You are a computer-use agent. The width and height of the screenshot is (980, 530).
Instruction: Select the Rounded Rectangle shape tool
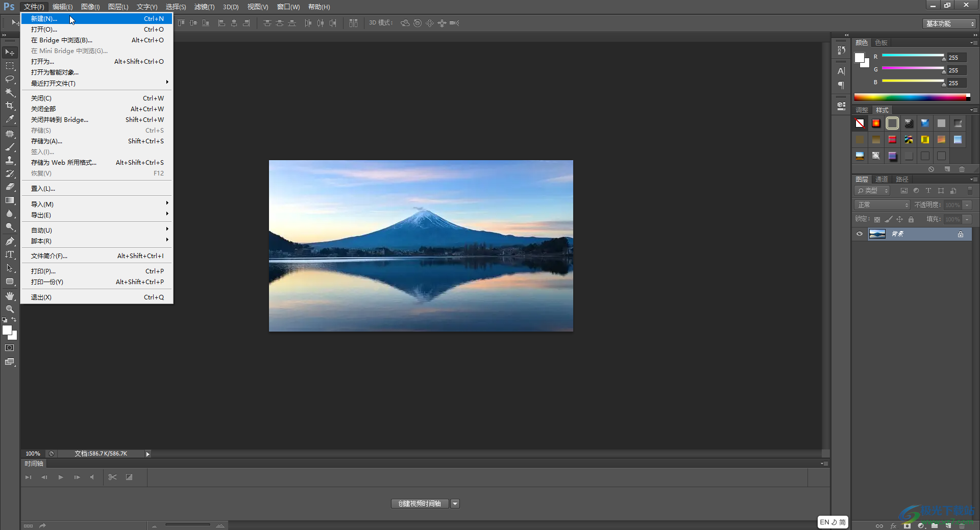coord(10,281)
